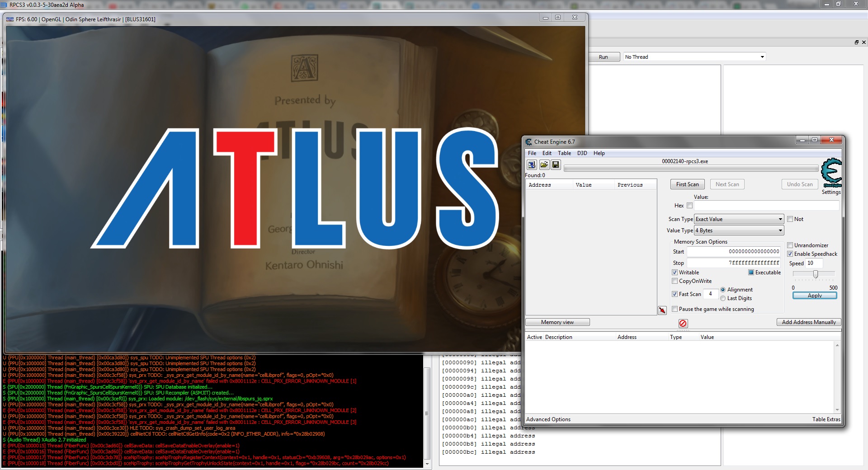Click the scan progress bar in Cheat Engine

691,169
